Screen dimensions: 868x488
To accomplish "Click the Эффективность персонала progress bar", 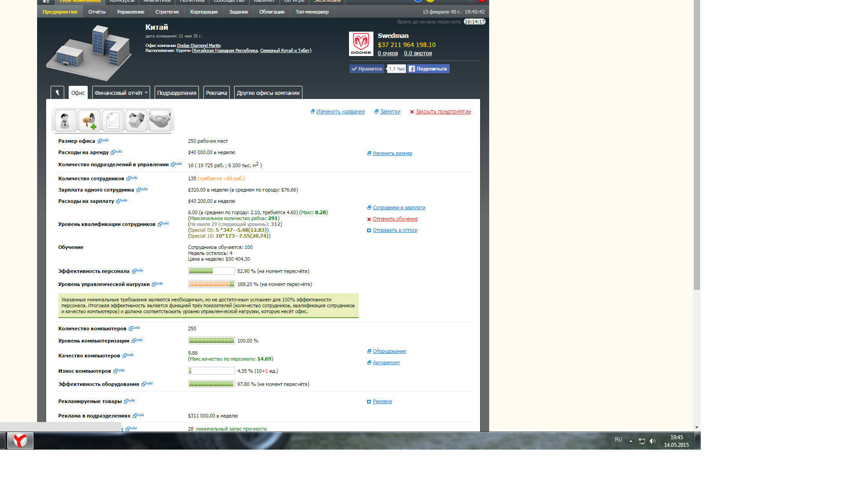I will [x=212, y=271].
